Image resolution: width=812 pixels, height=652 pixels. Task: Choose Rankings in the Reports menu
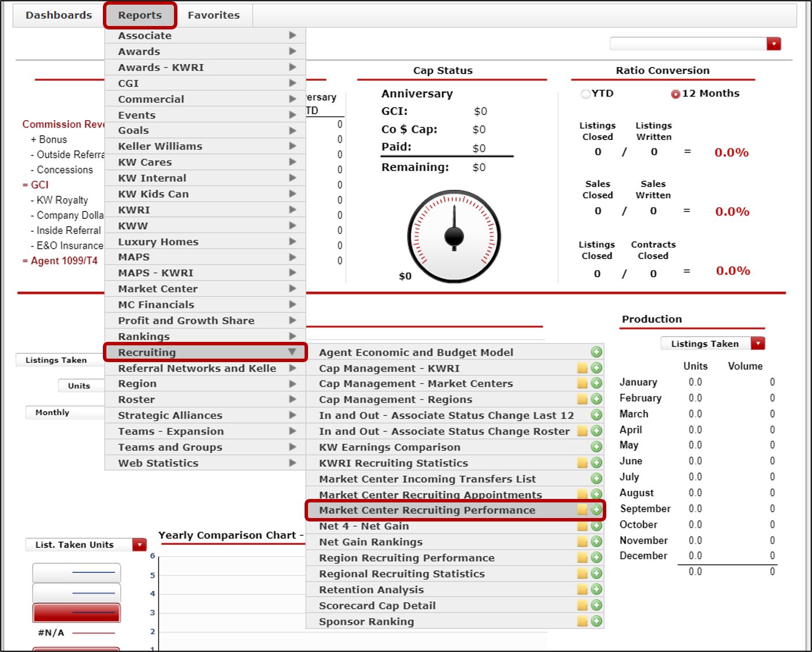tap(205, 336)
